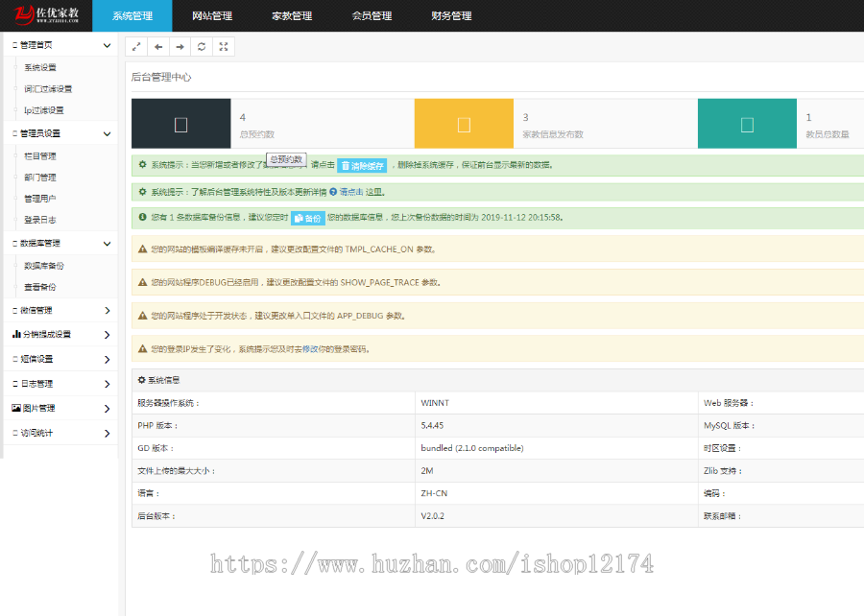Select the 管理首页 menu heading
This screenshot has width=864, height=616.
point(36,45)
